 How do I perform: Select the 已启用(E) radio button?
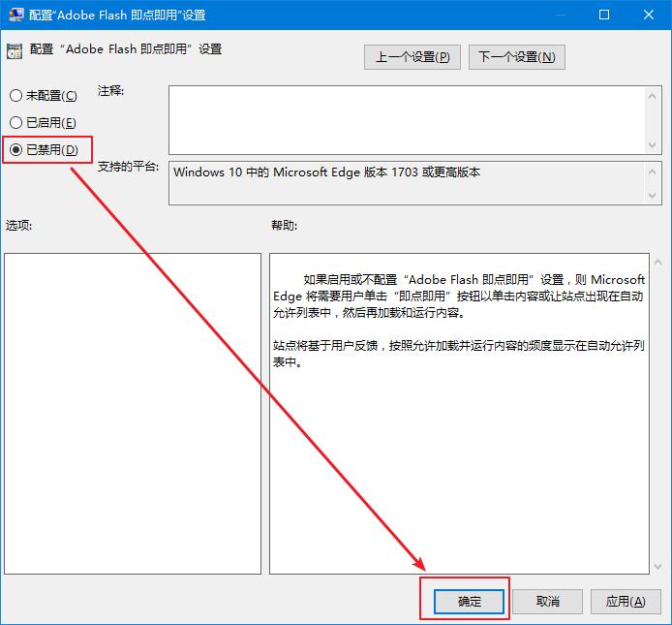coord(43,123)
